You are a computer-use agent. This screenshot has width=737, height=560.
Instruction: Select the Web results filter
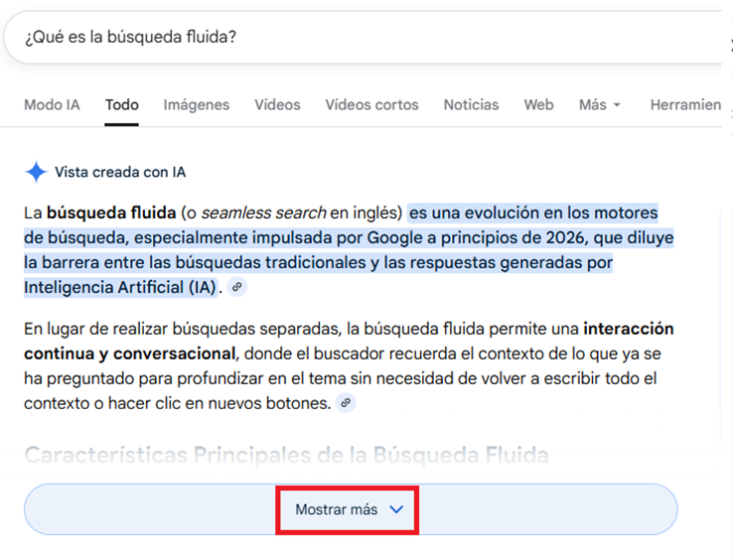538,105
